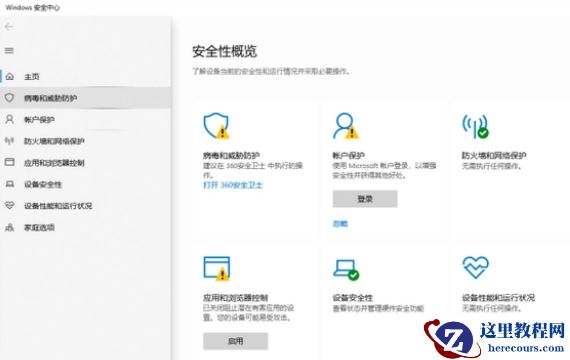The width and height of the screenshot is (570, 360).
Task: Open the hamburger navigation menu
Action: [9, 51]
